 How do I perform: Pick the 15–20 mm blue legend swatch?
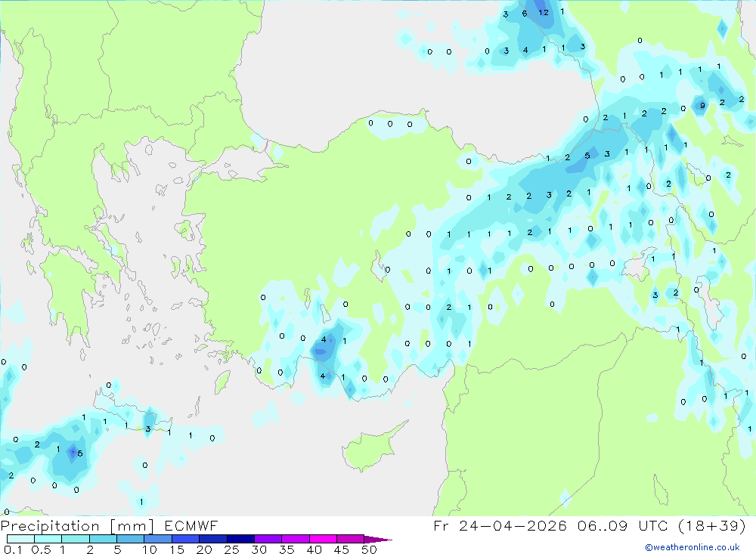tap(186, 539)
